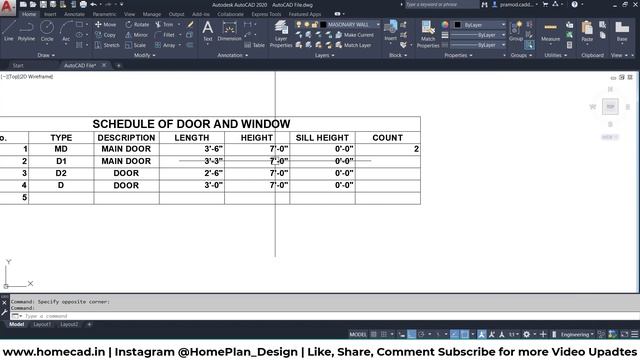Expand the Modify panel
Screen dimensions: 640x360
click(x=144, y=55)
